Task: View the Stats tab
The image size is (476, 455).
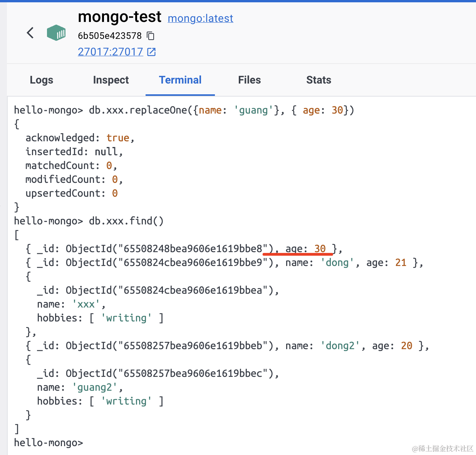Action: click(x=318, y=80)
